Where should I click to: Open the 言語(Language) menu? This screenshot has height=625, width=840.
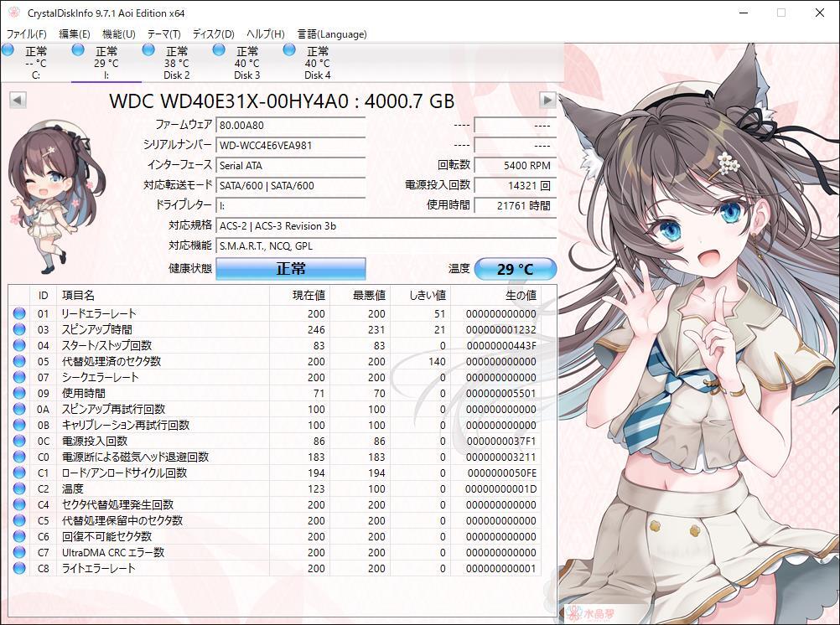(332, 34)
